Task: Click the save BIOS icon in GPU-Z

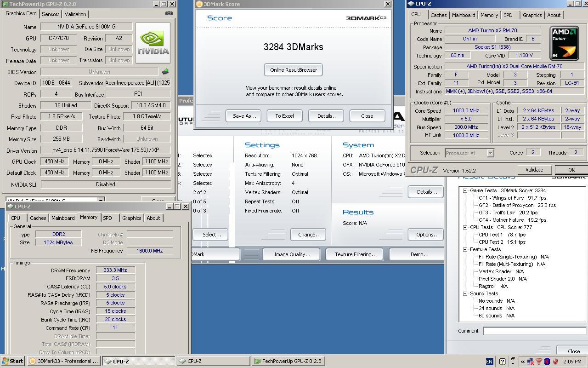Action: 165,71
